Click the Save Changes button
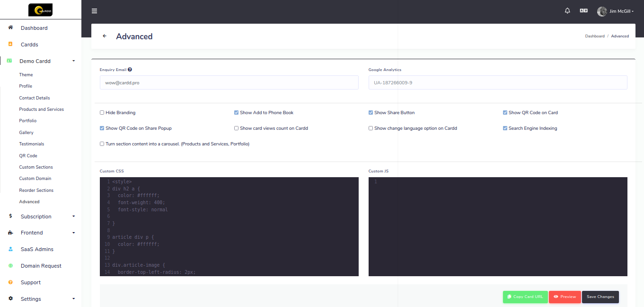644x307 pixels. (x=600, y=297)
